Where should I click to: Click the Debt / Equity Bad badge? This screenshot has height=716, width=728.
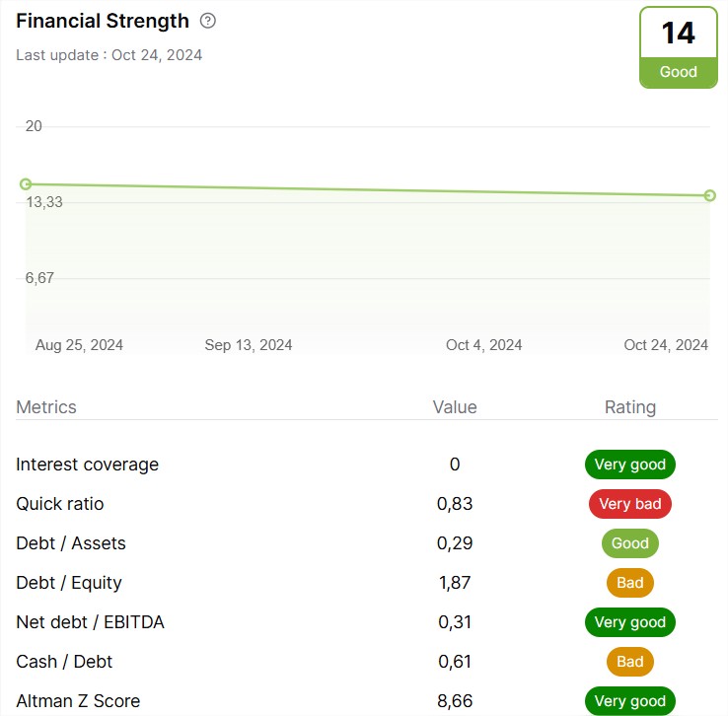tap(630, 582)
